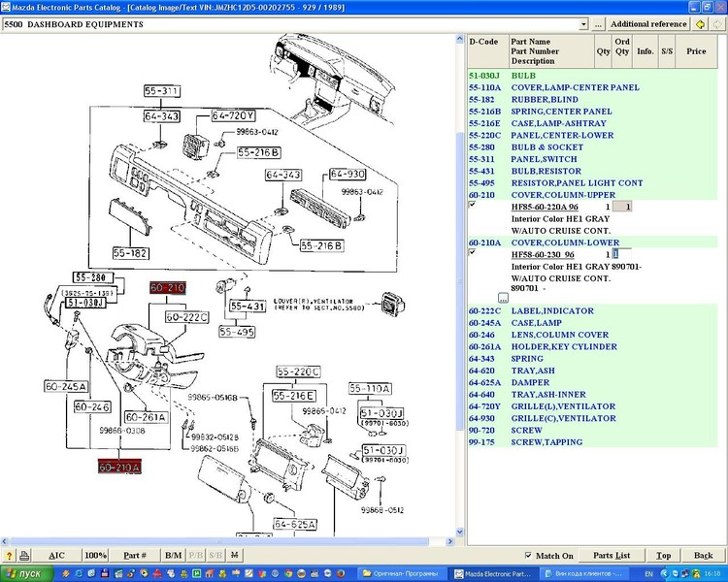
Task: Select PANEL,SWITCH row 55-311
Action: point(592,159)
